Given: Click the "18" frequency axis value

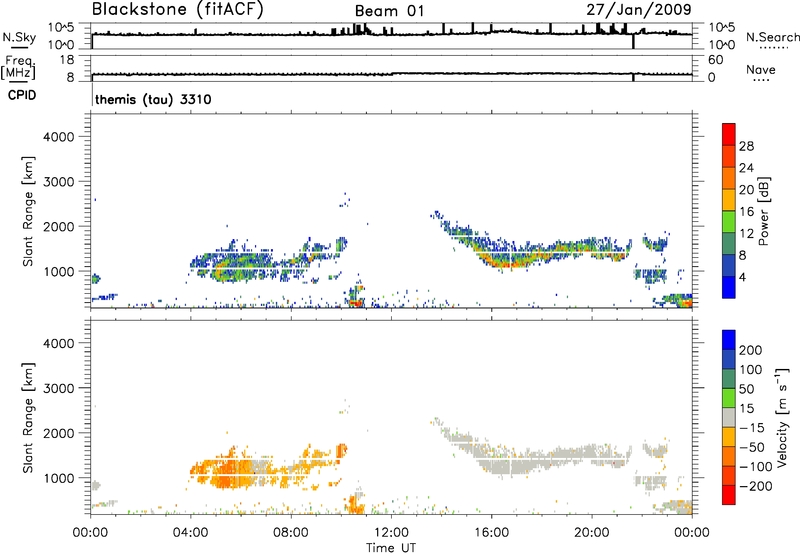Looking at the screenshot, I should [x=67, y=60].
